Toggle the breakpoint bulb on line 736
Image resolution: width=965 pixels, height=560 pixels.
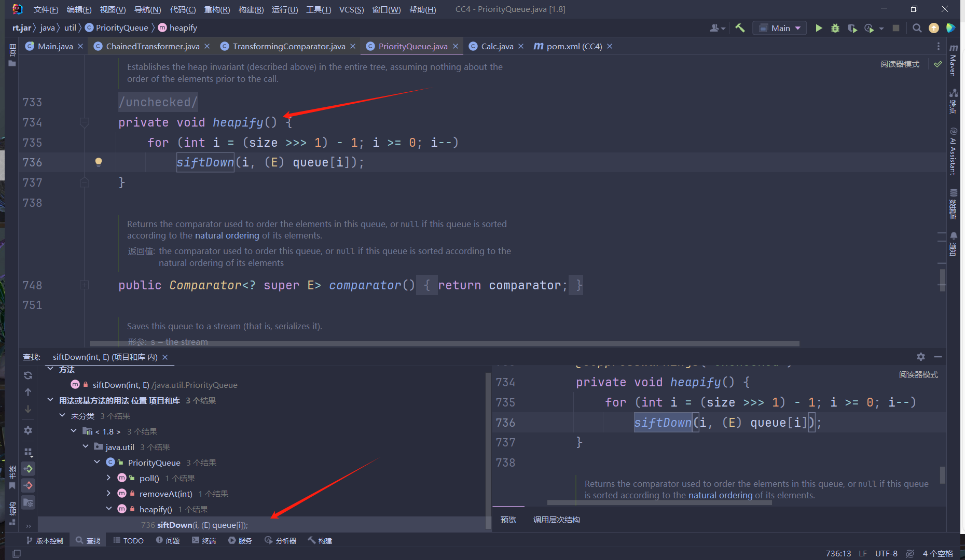pyautogui.click(x=98, y=162)
